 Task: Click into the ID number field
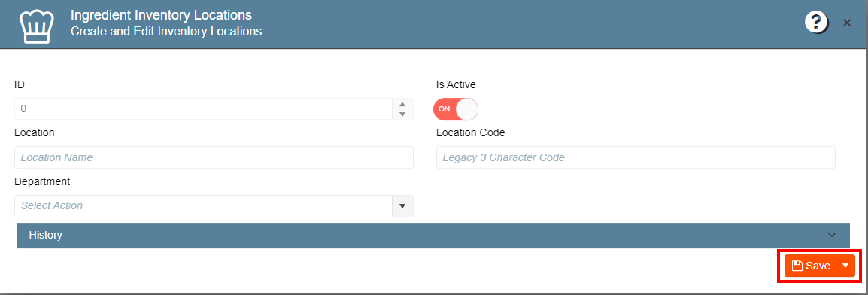pyautogui.click(x=203, y=109)
